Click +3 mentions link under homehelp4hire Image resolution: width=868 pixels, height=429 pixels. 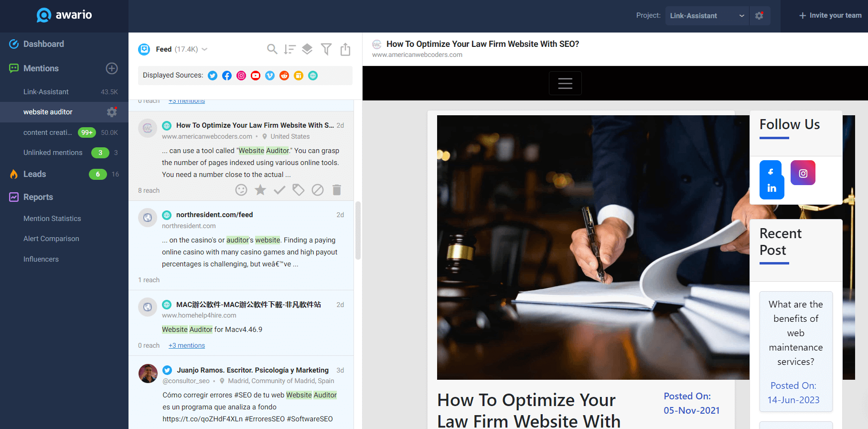coord(187,345)
